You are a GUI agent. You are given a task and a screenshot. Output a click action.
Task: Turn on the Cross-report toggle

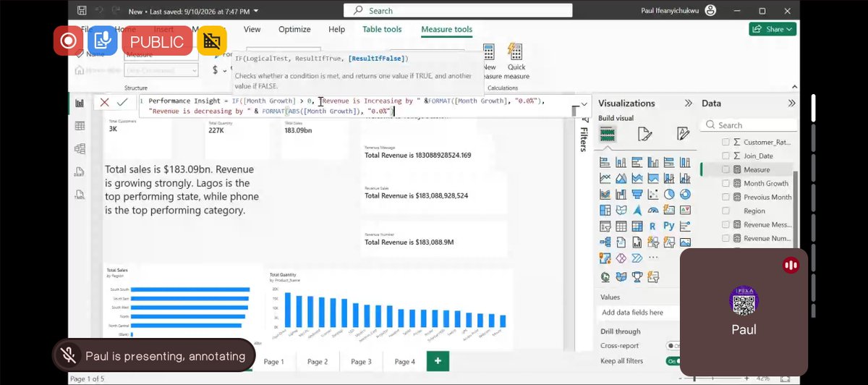click(673, 346)
